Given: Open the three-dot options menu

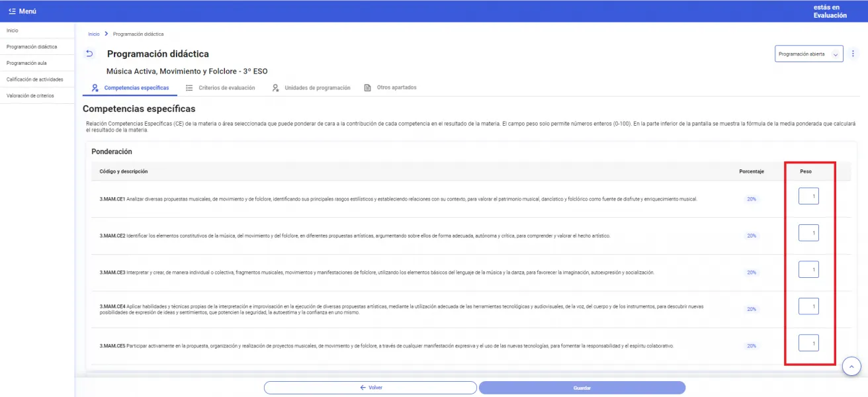Looking at the screenshot, I should pyautogui.click(x=853, y=54).
